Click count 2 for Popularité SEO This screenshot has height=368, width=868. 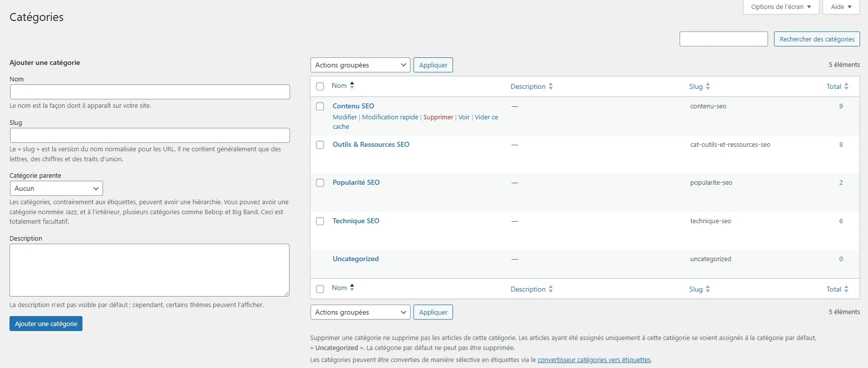pos(841,182)
